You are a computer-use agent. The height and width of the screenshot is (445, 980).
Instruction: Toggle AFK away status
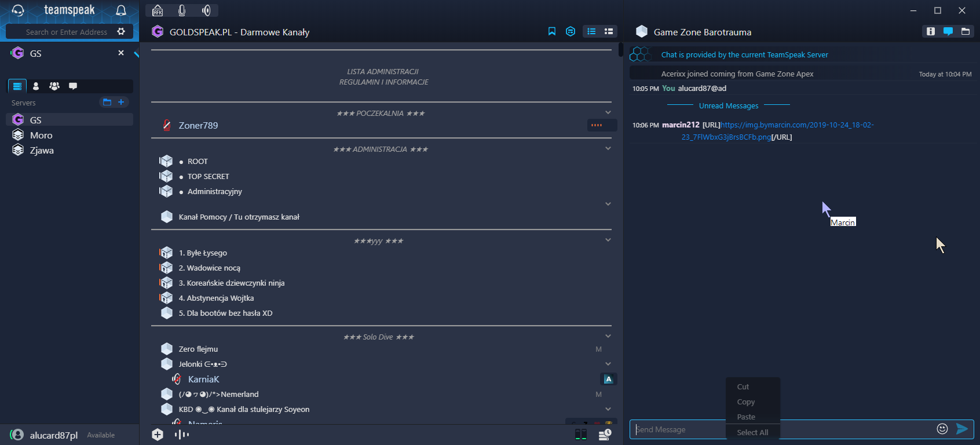[158, 10]
